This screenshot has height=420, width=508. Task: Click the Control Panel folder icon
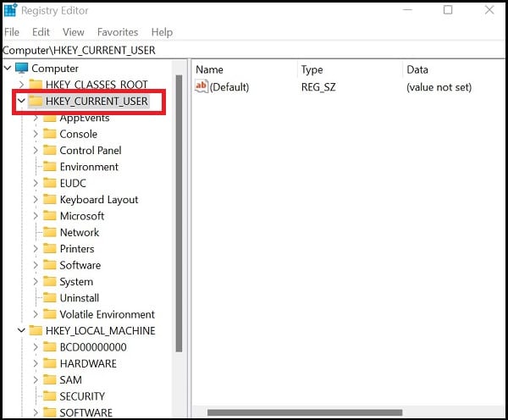50,150
